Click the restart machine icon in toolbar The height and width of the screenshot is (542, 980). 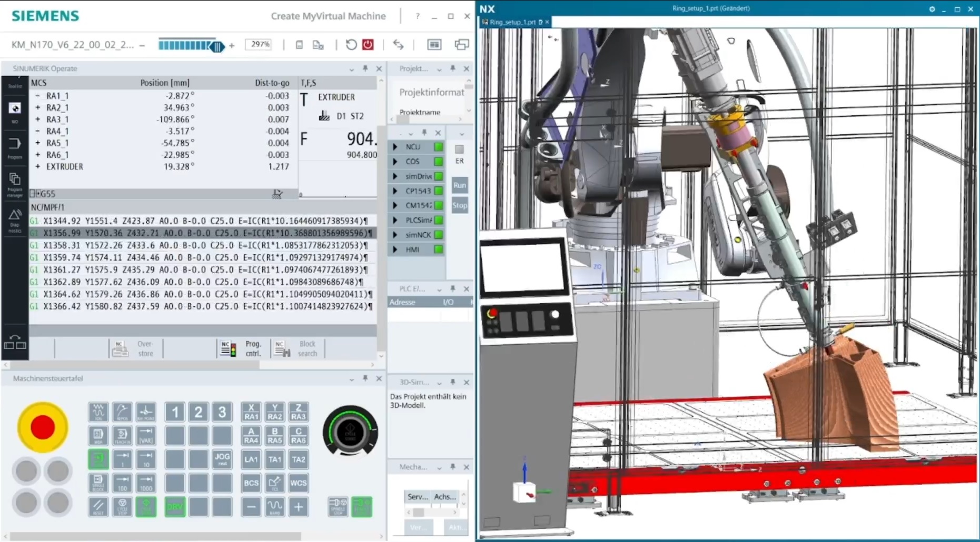click(351, 45)
